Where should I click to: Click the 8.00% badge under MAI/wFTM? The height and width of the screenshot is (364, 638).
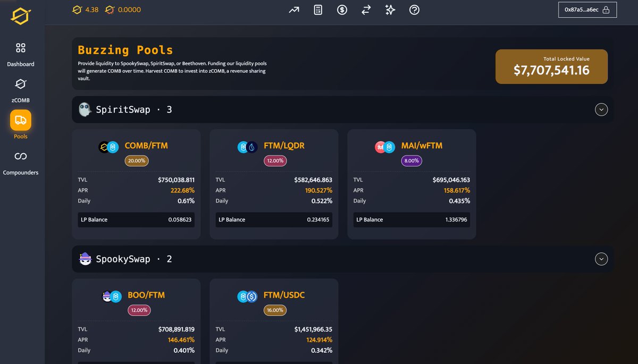[412, 160]
